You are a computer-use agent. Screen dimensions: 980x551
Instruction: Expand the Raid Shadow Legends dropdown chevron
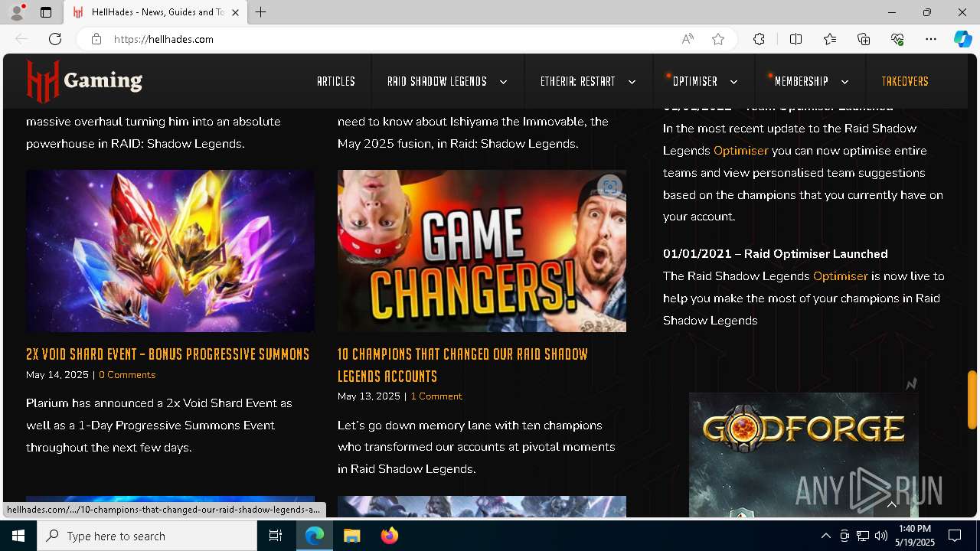click(x=503, y=82)
